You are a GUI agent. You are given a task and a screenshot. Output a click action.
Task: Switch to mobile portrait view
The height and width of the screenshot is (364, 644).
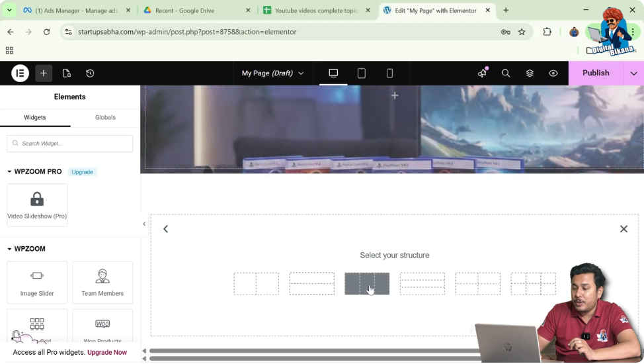(x=389, y=73)
